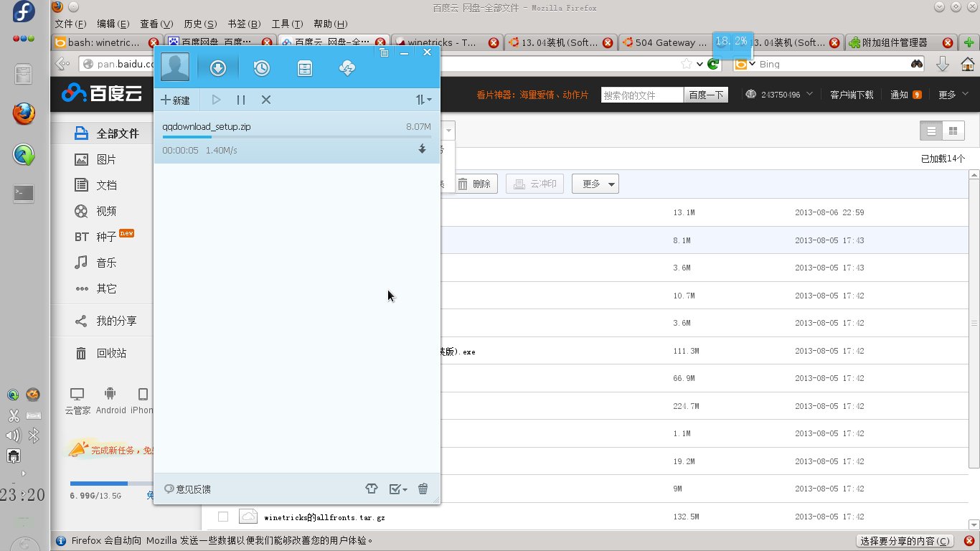Pause the download with the pause icon
The width and height of the screenshot is (980, 551).
tap(241, 100)
